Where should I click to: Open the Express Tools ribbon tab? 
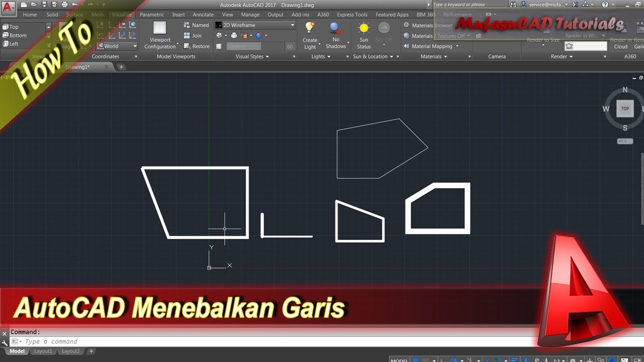(x=352, y=15)
